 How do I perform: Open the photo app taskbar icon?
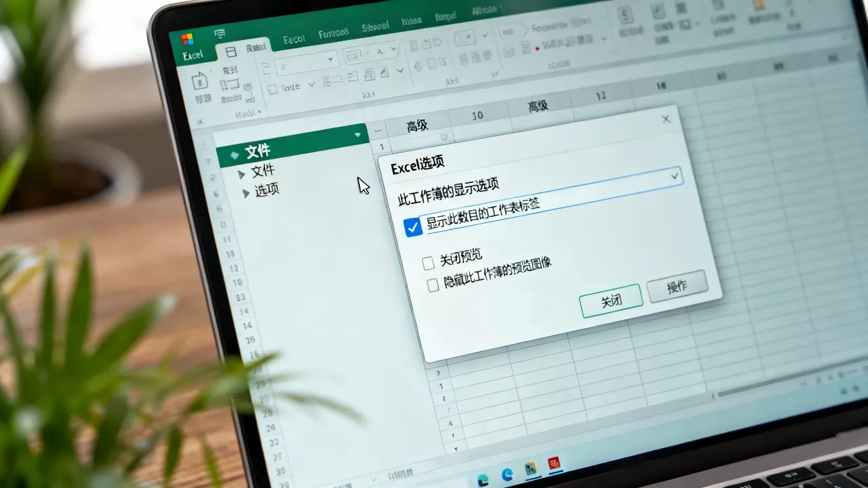(531, 468)
